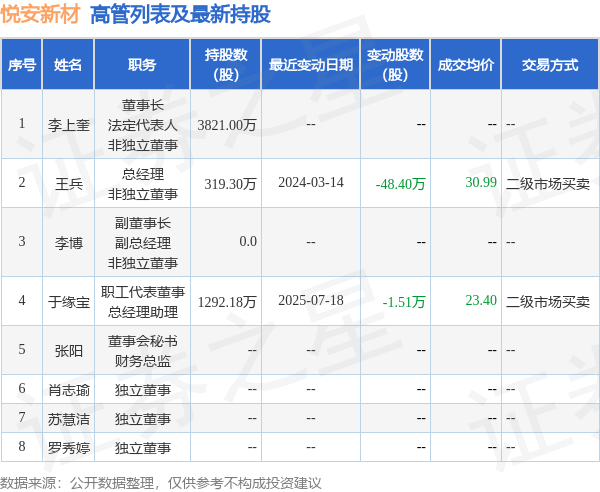Viewport: 600px width, 492px height.
Task: Click the change amount -48.40万
Action: point(401,184)
